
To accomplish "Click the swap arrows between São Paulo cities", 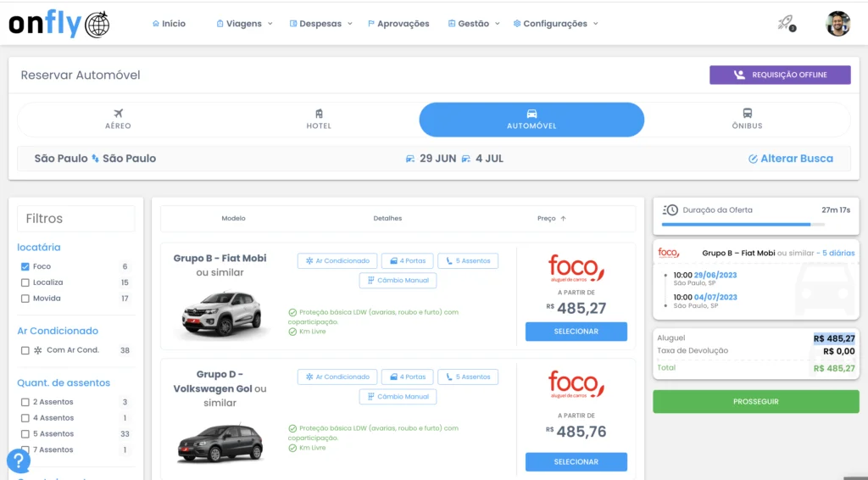I will click(95, 159).
